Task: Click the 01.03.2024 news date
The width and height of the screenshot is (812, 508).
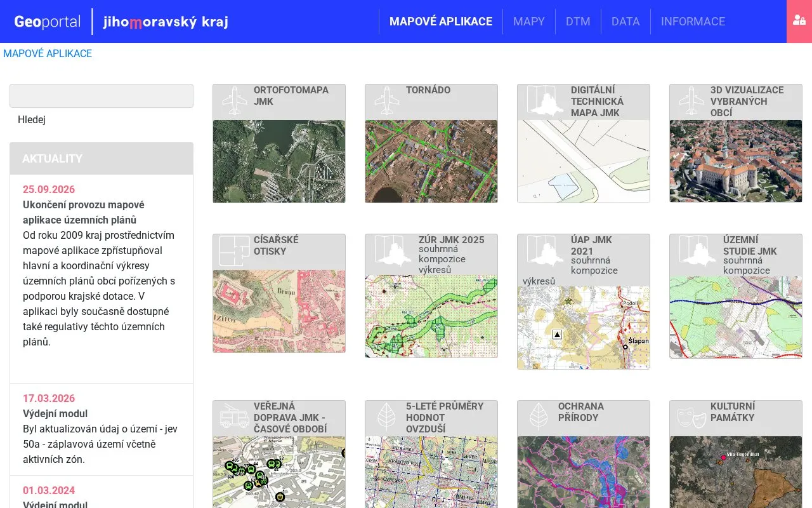Action: pos(49,490)
